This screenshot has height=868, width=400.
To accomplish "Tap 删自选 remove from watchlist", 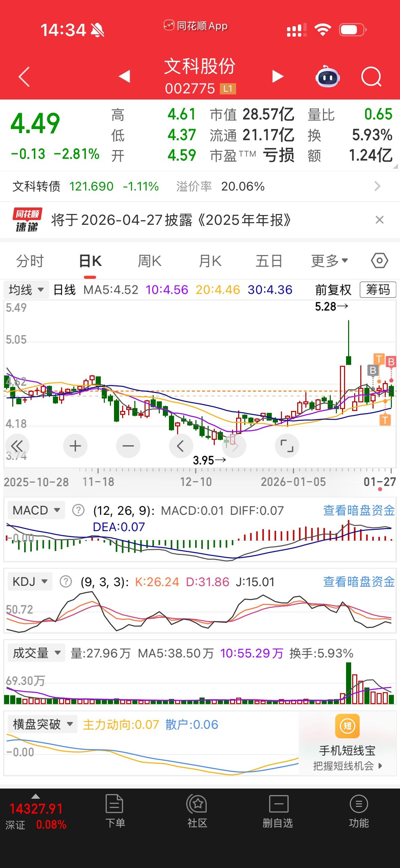I will (x=278, y=811).
